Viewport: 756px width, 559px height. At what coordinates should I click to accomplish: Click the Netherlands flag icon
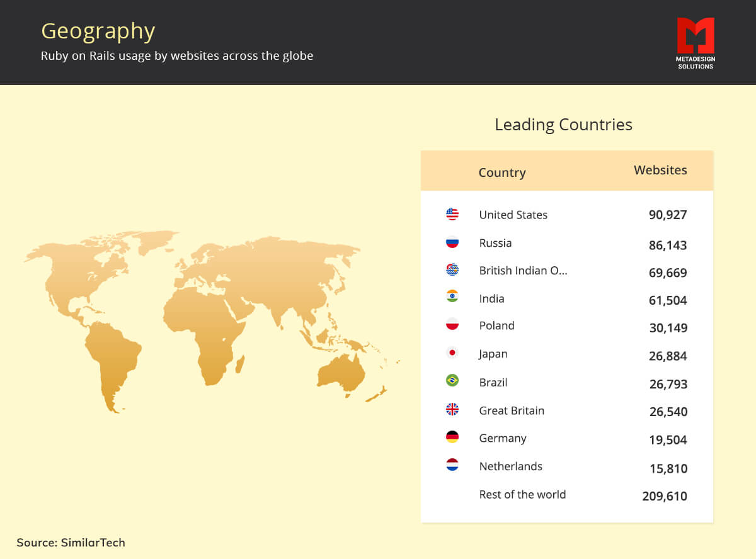[x=452, y=465]
